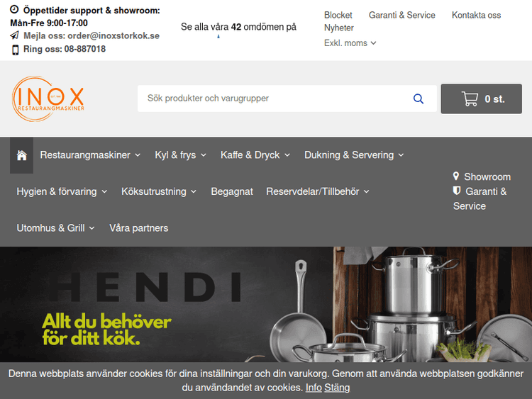Screen dimensions: 532x399
Task: Close cookie banner with Stäng link
Action: [337, 388]
